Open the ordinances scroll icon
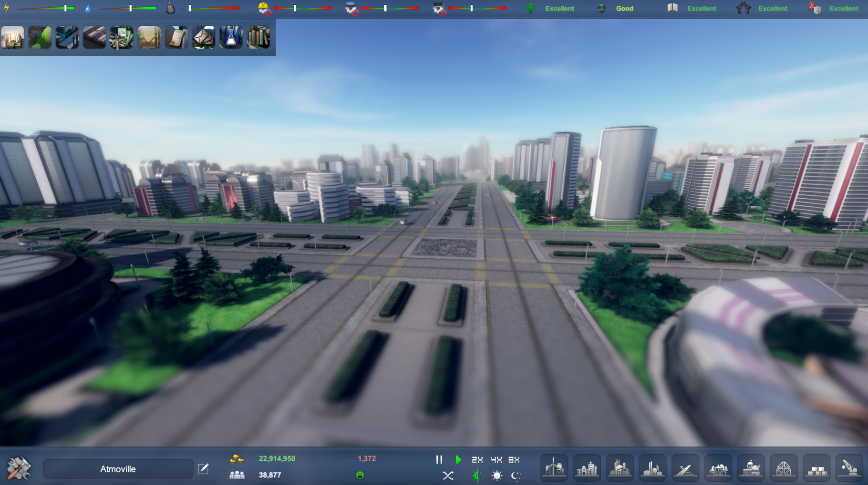This screenshot has height=485, width=868. (x=176, y=37)
